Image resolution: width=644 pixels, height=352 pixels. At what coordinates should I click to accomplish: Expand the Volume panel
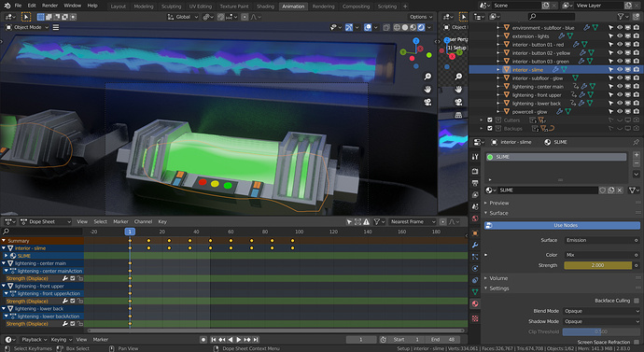coord(498,278)
